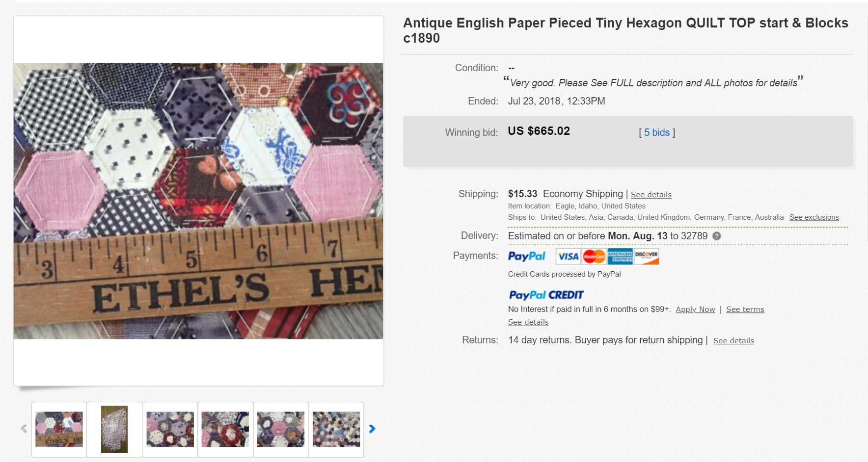Click Apply Now for PayPal Credit
868x462 pixels.
[x=695, y=309]
